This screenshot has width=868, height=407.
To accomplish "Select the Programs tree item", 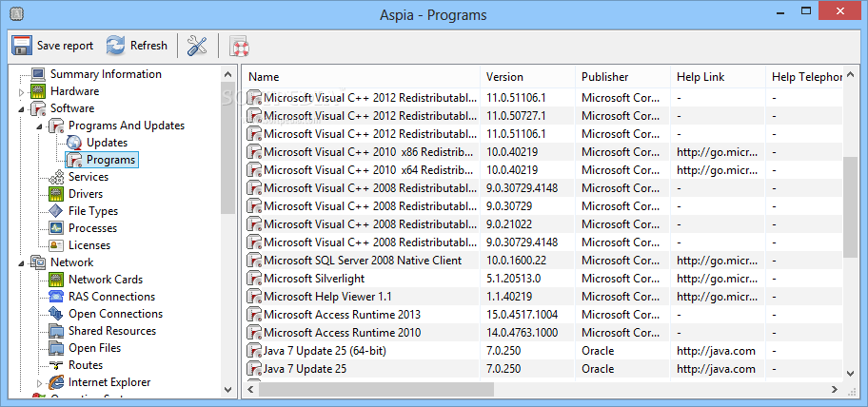I will click(102, 160).
